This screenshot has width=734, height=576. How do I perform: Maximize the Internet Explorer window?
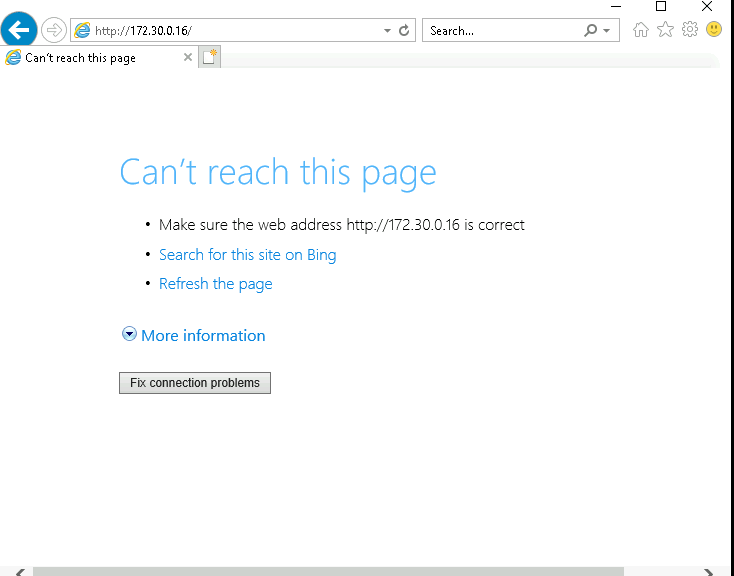coord(661,7)
